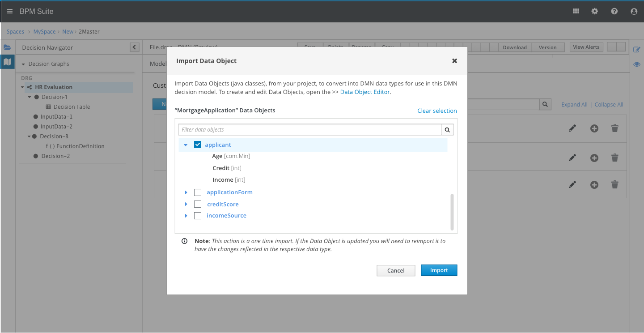
Task: Toggle the Decision Navigator map icon
Action: [x=7, y=62]
